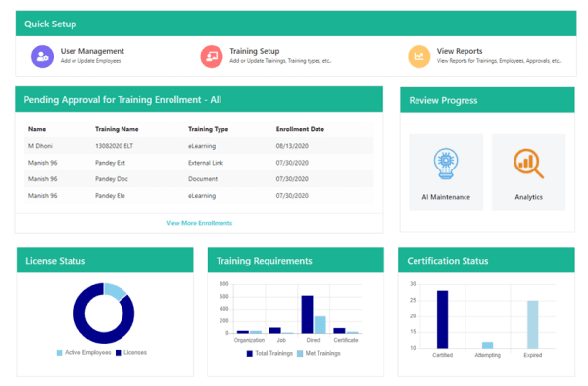Toggle Licenses legend swatch
The height and width of the screenshot is (386, 588).
point(119,353)
